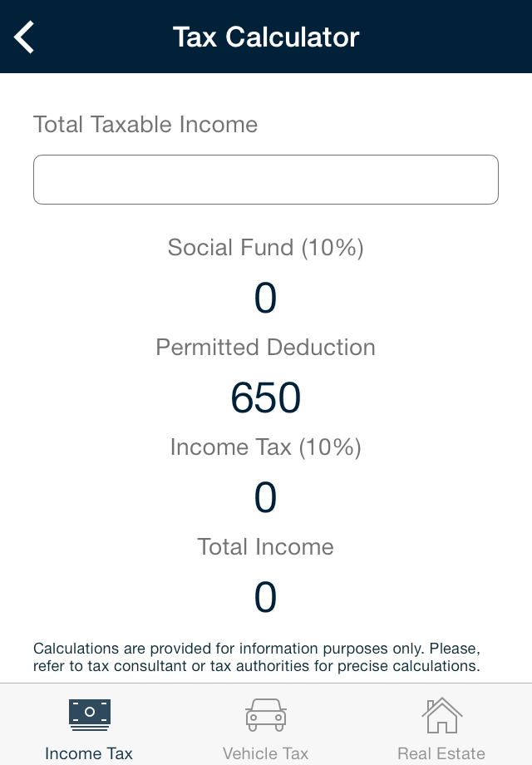Select the Total Income value 0

click(x=266, y=597)
